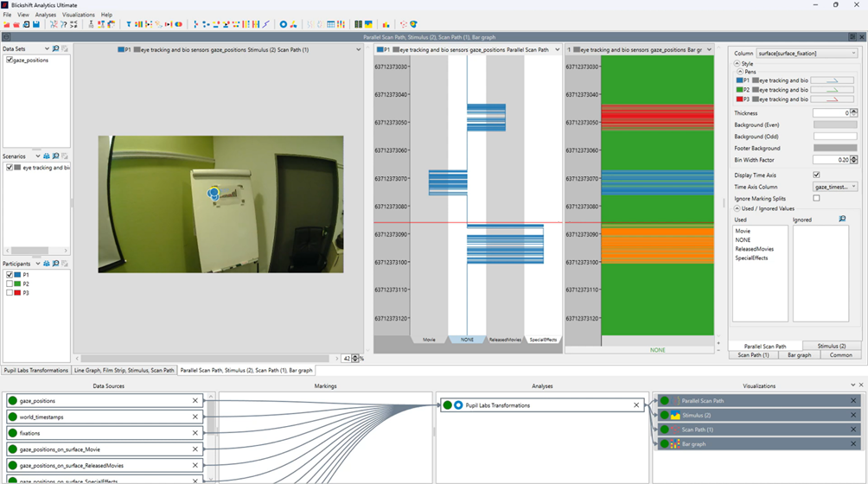Enable participant P3 checkbox

click(10, 293)
